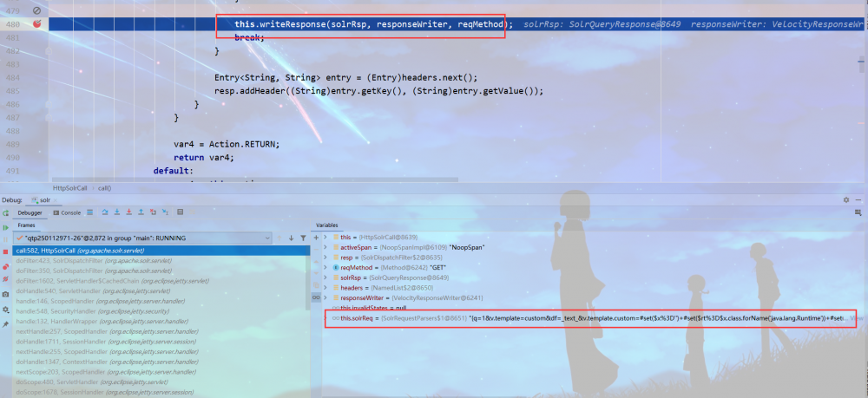Click the highlighted writeResponse code line
This screenshot has width=868, height=398.
coord(455,24)
